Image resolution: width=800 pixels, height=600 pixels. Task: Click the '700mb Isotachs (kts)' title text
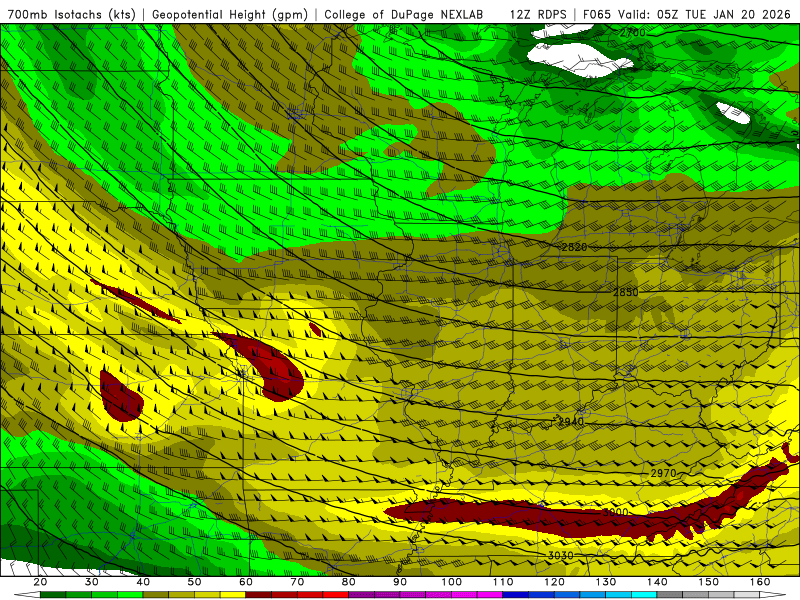tap(71, 14)
